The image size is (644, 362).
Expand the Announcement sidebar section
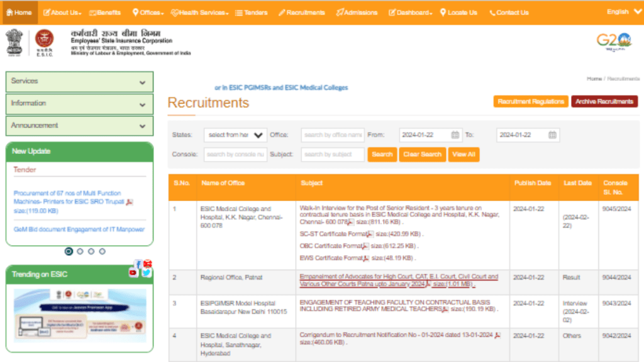coord(79,126)
